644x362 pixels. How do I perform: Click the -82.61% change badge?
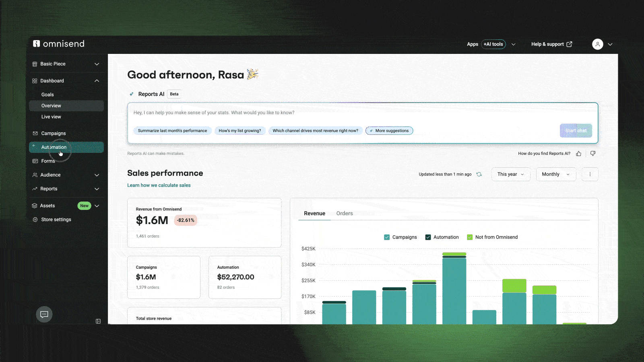point(186,220)
